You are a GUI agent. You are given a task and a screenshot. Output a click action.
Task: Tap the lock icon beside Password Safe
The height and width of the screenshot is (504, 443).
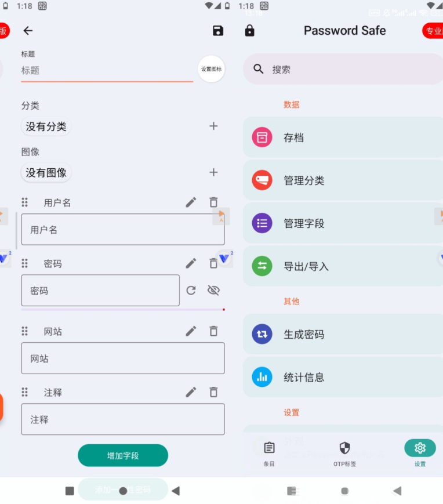(250, 31)
